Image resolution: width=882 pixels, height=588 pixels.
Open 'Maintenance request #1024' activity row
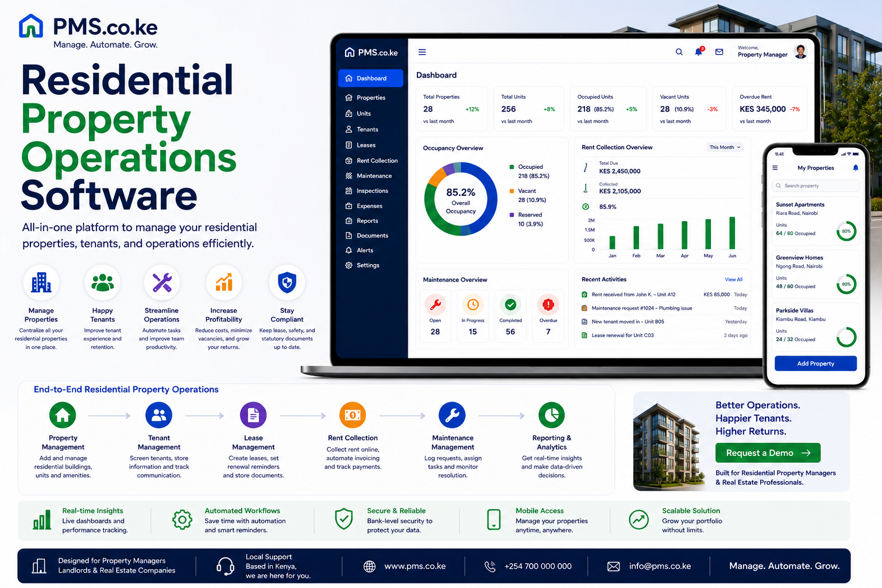[x=664, y=308]
